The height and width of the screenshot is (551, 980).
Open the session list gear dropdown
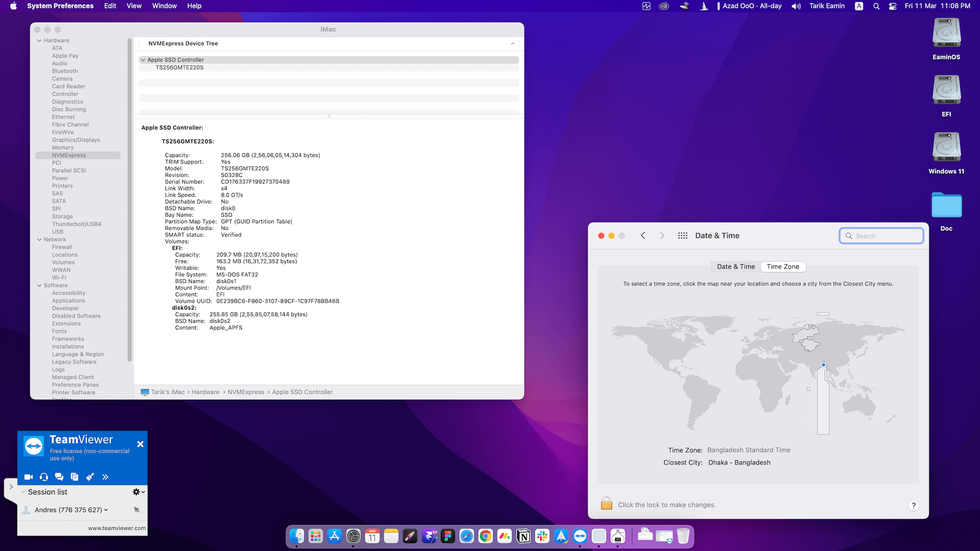coord(138,492)
